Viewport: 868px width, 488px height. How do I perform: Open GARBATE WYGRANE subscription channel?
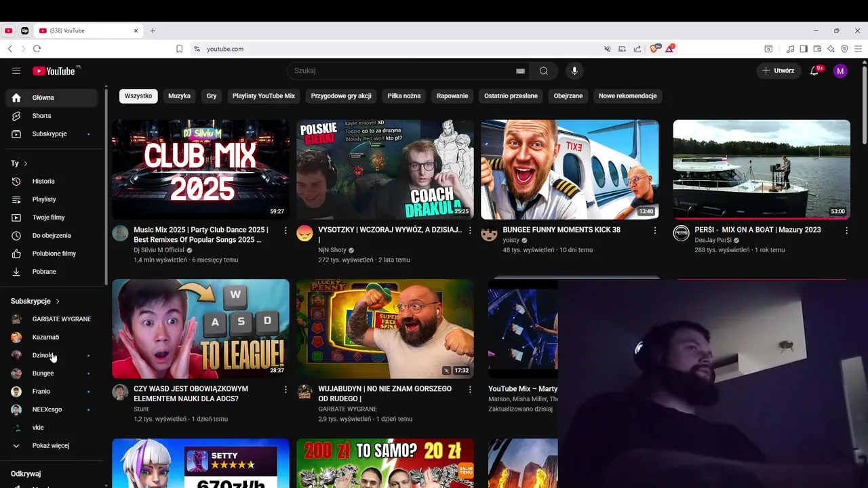(52, 319)
